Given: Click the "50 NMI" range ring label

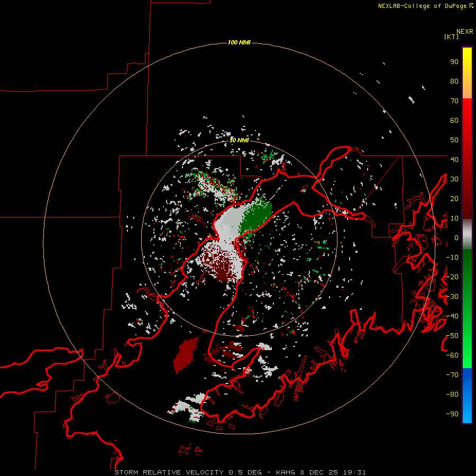Looking at the screenshot, I should pyautogui.click(x=239, y=140).
